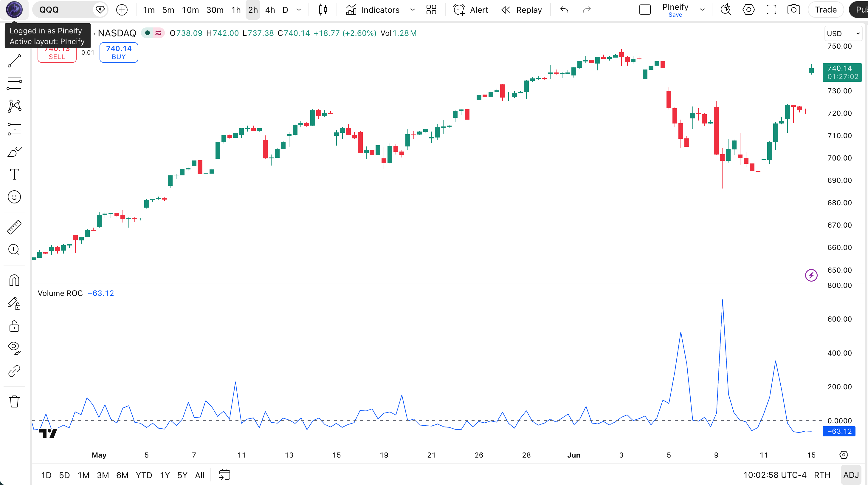The image size is (868, 485).
Task: Toggle the RTH session setting
Action: 822,475
